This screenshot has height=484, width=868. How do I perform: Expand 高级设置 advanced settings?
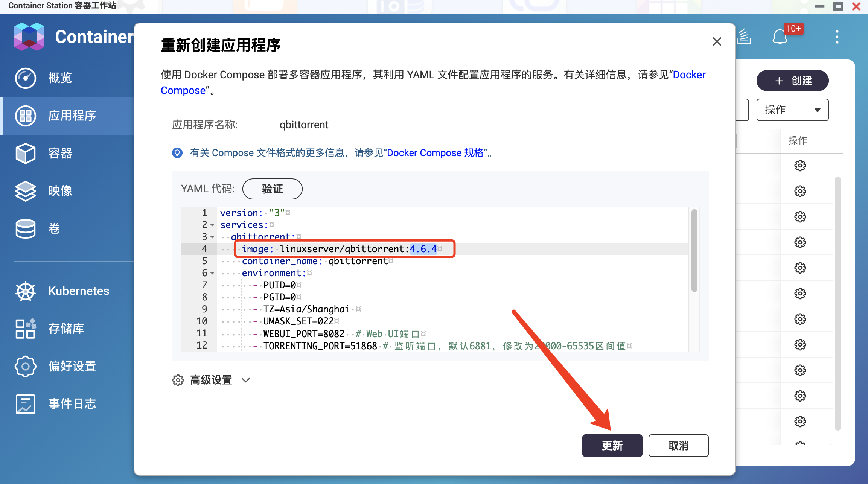point(211,380)
